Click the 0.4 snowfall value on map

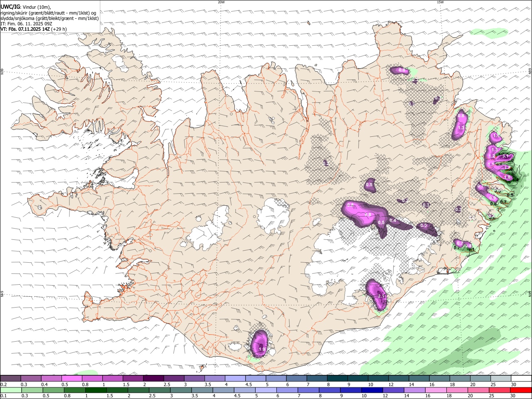pyautogui.click(x=393, y=220)
